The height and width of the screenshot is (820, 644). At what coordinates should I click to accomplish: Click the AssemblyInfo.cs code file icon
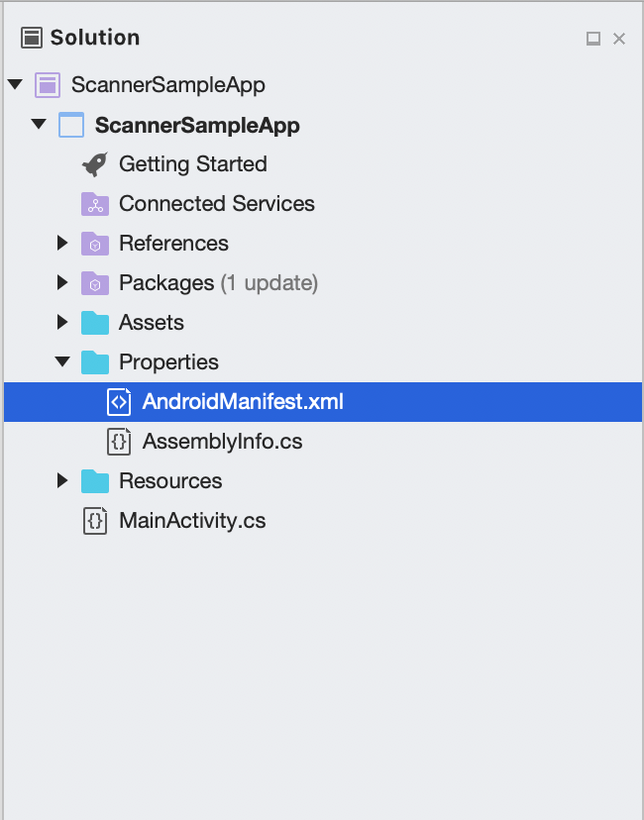click(119, 442)
